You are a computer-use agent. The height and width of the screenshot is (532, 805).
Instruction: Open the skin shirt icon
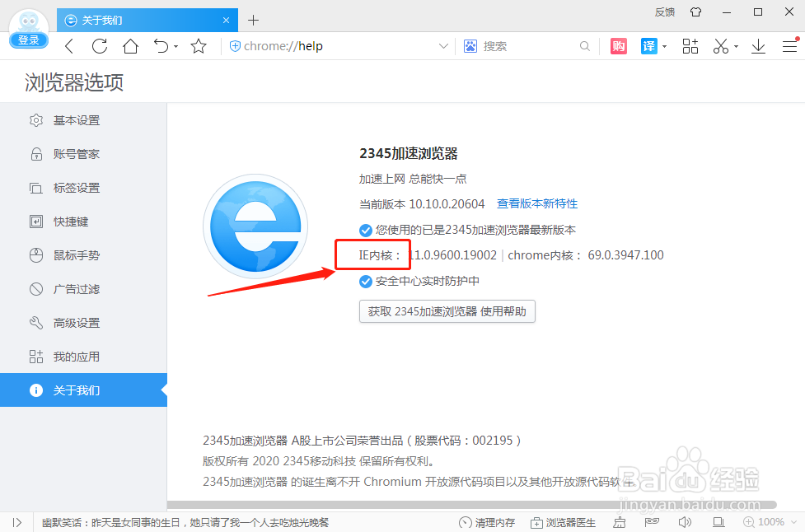coord(695,12)
